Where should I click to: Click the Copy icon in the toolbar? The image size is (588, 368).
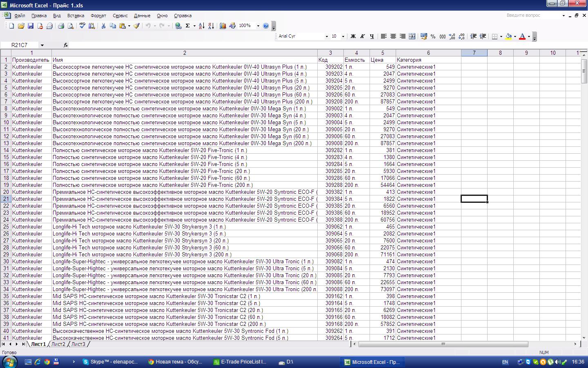click(113, 26)
